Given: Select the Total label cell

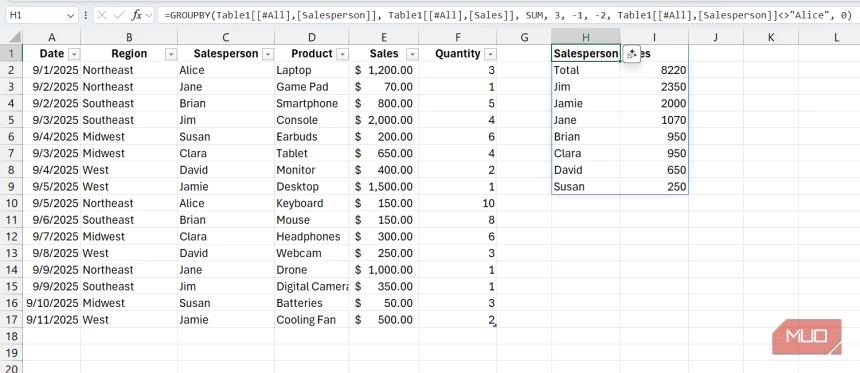Looking at the screenshot, I should [586, 70].
